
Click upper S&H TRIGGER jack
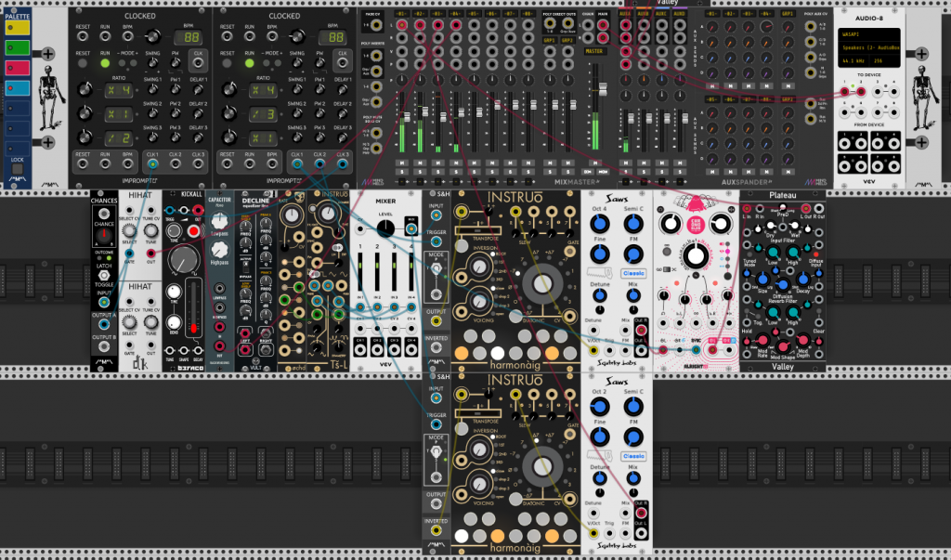coord(436,242)
